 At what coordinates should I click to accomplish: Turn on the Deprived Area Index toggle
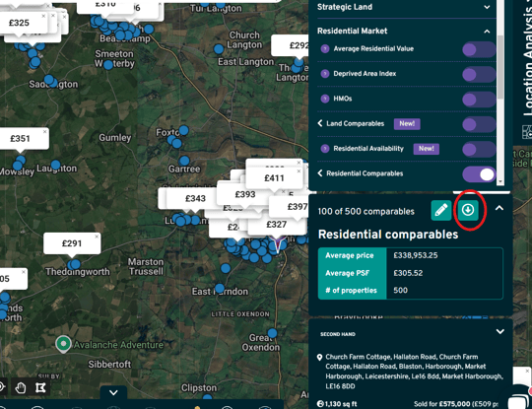pos(479,74)
